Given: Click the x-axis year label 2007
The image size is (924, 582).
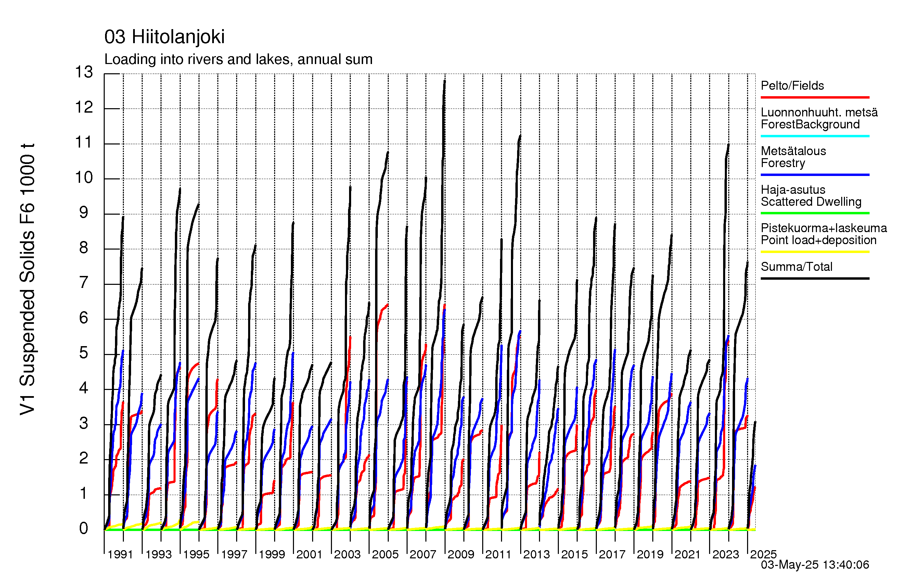Looking at the screenshot, I should tap(423, 554).
